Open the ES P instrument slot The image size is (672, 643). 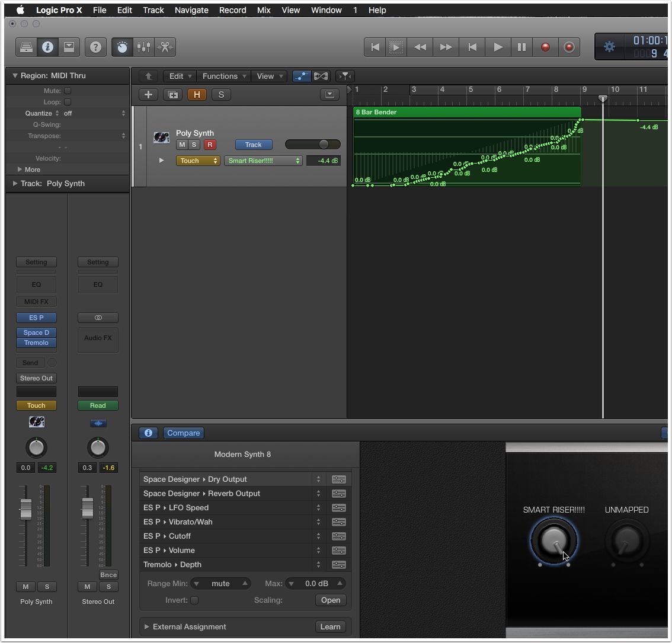(x=36, y=318)
